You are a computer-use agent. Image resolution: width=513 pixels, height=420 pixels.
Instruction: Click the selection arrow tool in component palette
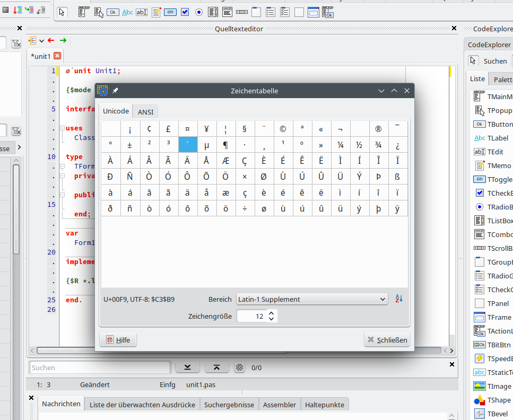click(62, 12)
